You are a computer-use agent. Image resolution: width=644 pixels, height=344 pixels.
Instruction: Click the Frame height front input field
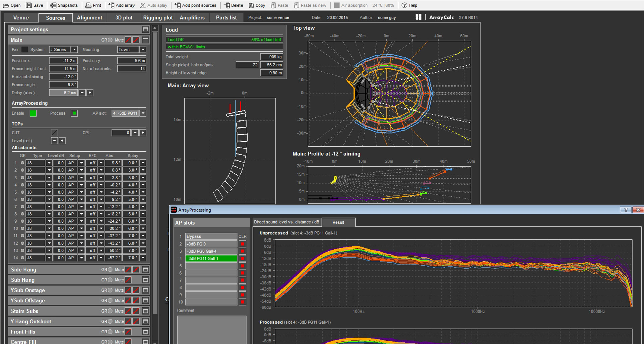pos(63,69)
